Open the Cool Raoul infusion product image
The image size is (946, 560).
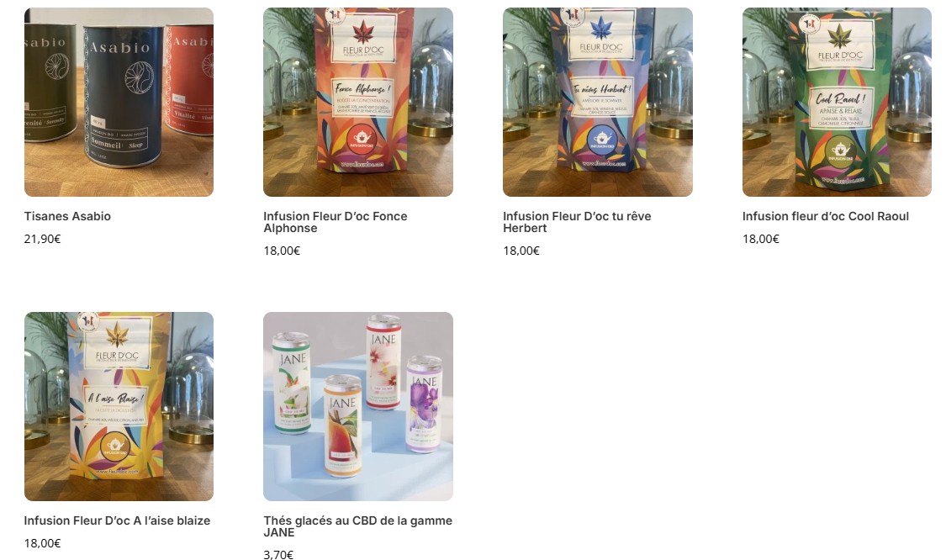(x=837, y=102)
